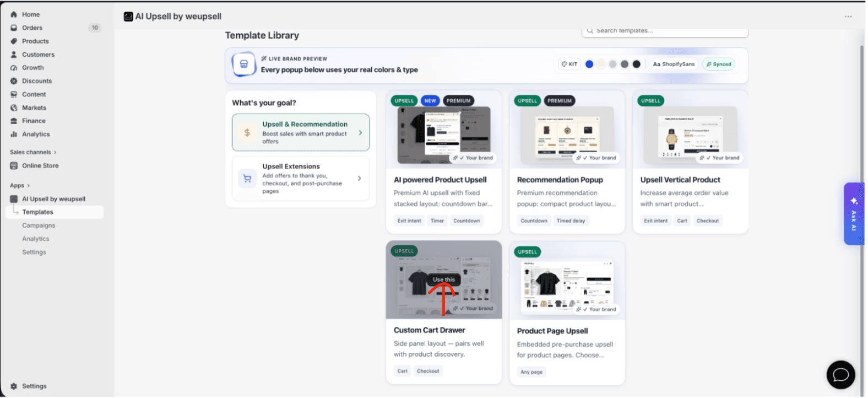The width and height of the screenshot is (868, 398).
Task: Click the Discounts icon in the sidebar
Action: [x=14, y=81]
